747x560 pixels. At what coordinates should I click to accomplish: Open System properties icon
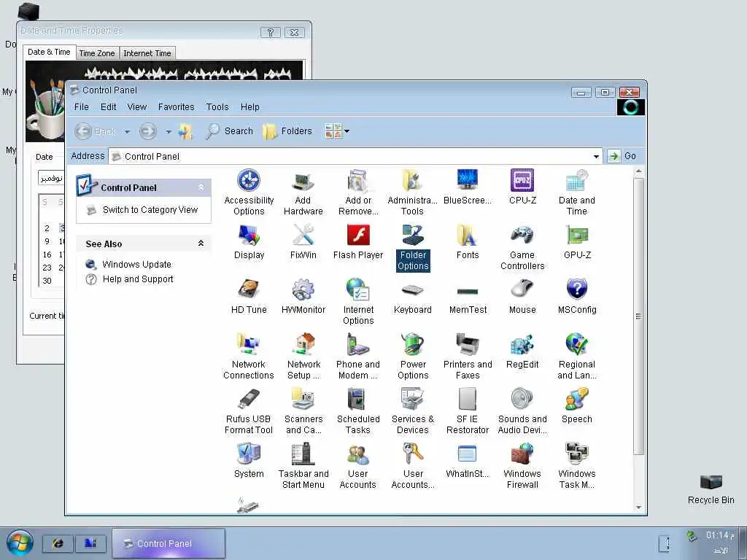click(249, 461)
